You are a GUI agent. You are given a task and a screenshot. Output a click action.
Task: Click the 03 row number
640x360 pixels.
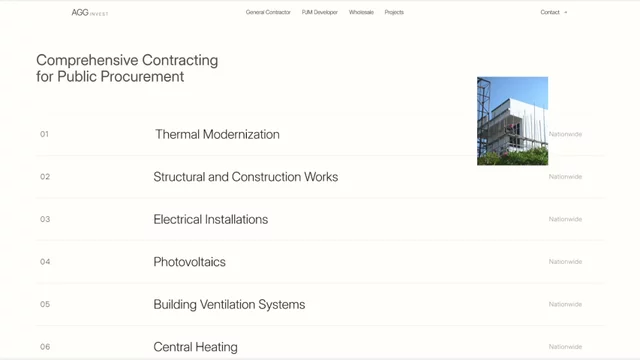[x=45, y=219]
